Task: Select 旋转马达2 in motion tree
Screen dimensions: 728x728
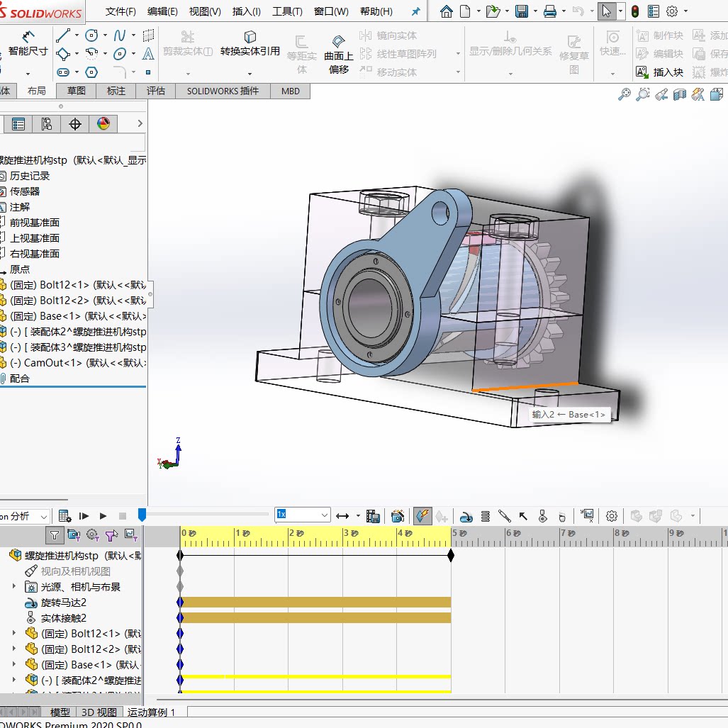Action: 64,603
